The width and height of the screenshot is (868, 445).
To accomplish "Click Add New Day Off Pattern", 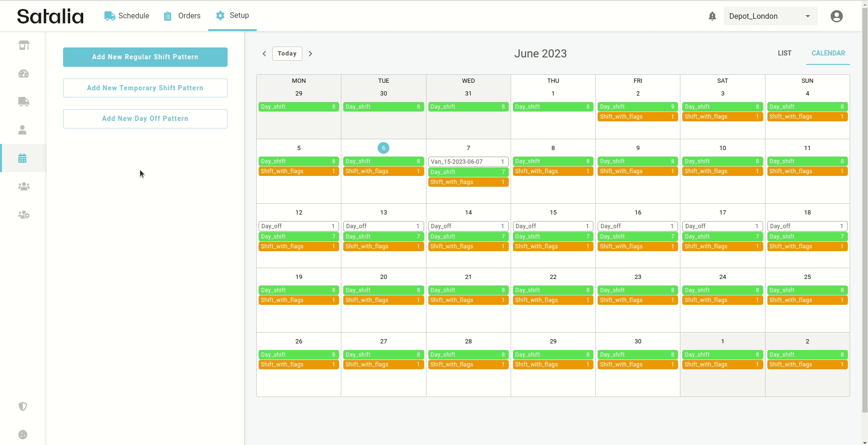I will pyautogui.click(x=145, y=119).
